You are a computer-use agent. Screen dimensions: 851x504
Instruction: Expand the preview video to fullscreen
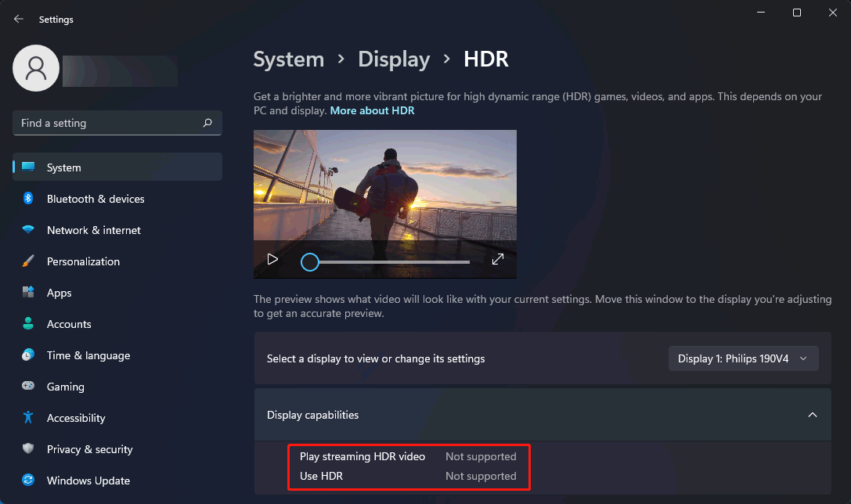click(x=498, y=258)
